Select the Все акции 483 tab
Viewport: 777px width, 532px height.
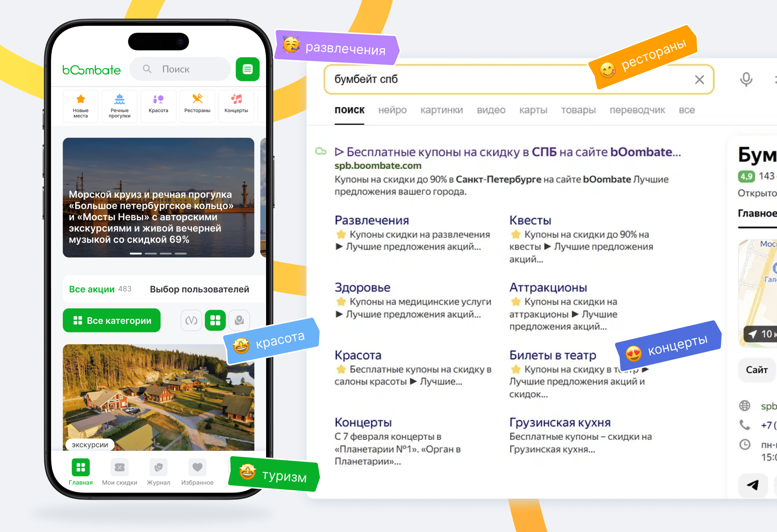[100, 289]
